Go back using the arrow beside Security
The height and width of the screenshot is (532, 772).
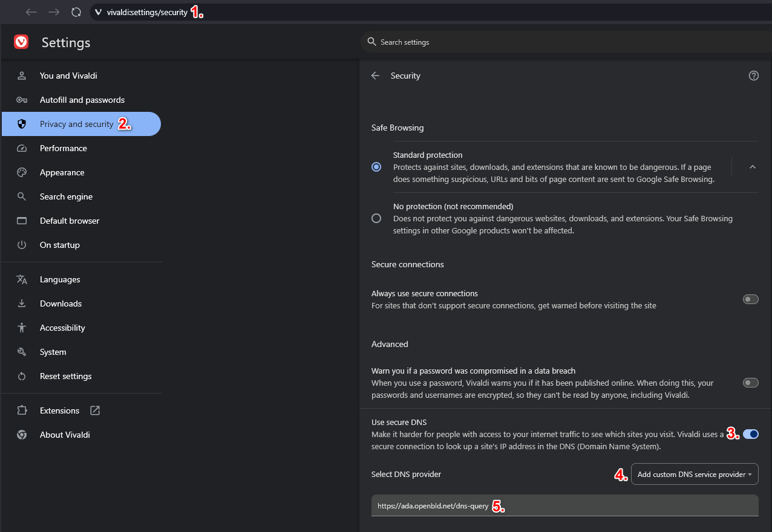pos(375,76)
